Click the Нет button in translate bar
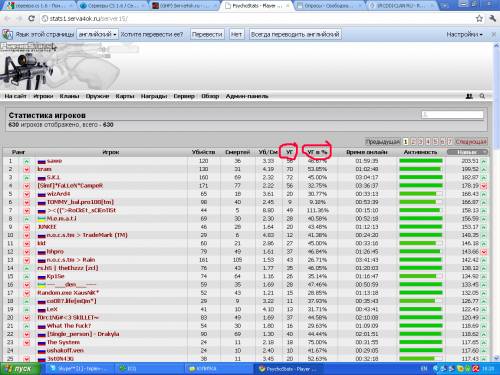This screenshot has width=500, height=375. (x=236, y=34)
